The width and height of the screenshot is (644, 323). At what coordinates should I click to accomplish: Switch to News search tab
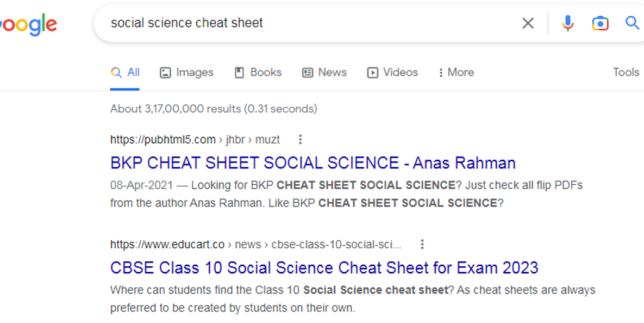324,72
